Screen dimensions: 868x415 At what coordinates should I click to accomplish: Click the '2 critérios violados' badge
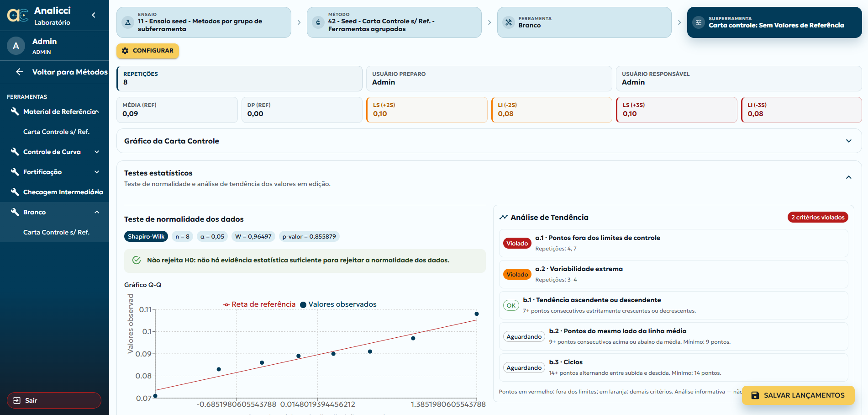pyautogui.click(x=818, y=218)
